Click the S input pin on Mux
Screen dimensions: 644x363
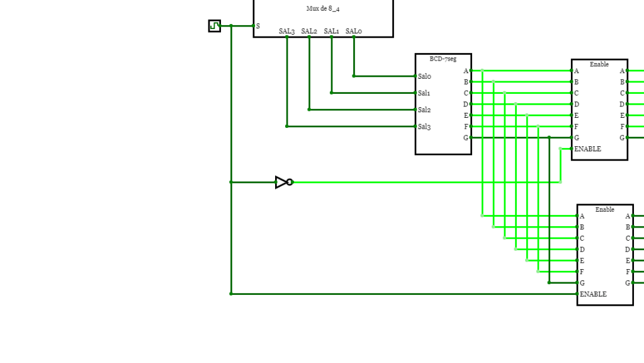[x=254, y=26]
